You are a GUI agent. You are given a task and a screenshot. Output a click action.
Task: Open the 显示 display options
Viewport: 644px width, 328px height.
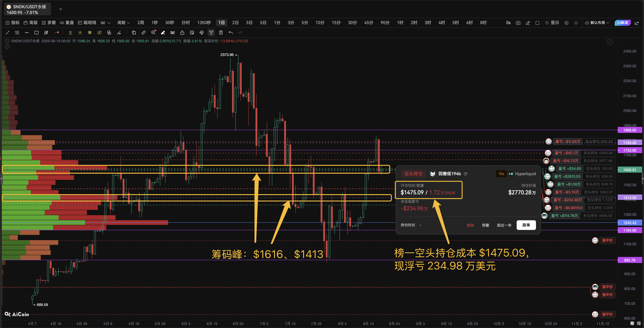pos(552,23)
